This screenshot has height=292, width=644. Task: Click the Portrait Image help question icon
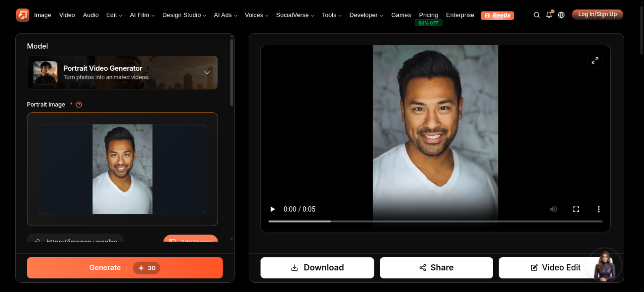79,105
